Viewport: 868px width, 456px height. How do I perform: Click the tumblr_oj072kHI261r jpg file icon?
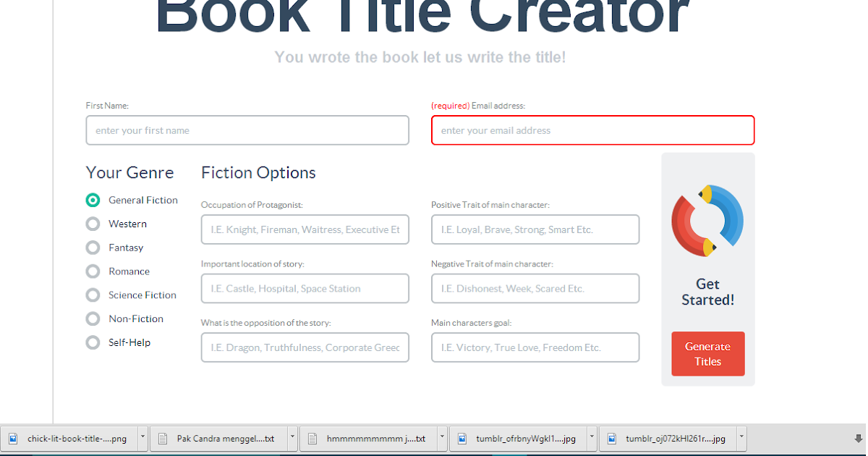point(612,439)
